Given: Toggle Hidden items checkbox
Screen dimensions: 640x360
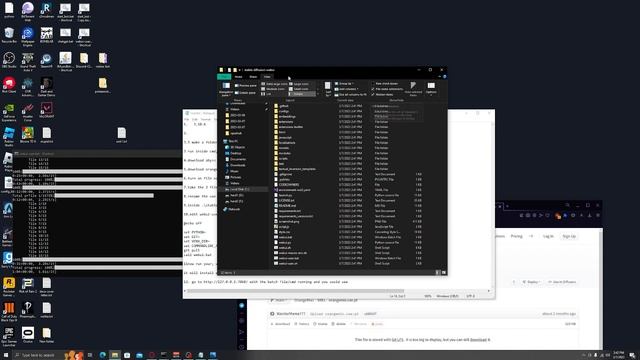Looking at the screenshot, I should click(382, 94).
